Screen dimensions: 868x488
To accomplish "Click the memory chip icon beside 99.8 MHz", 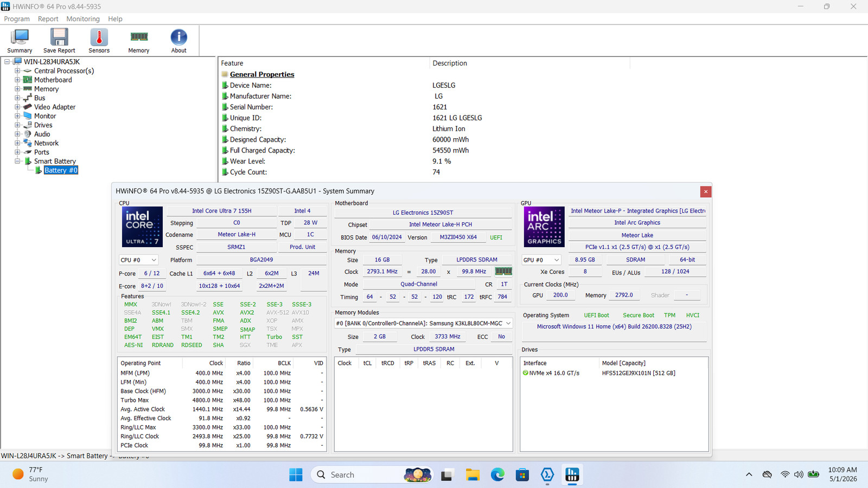I will 503,271.
